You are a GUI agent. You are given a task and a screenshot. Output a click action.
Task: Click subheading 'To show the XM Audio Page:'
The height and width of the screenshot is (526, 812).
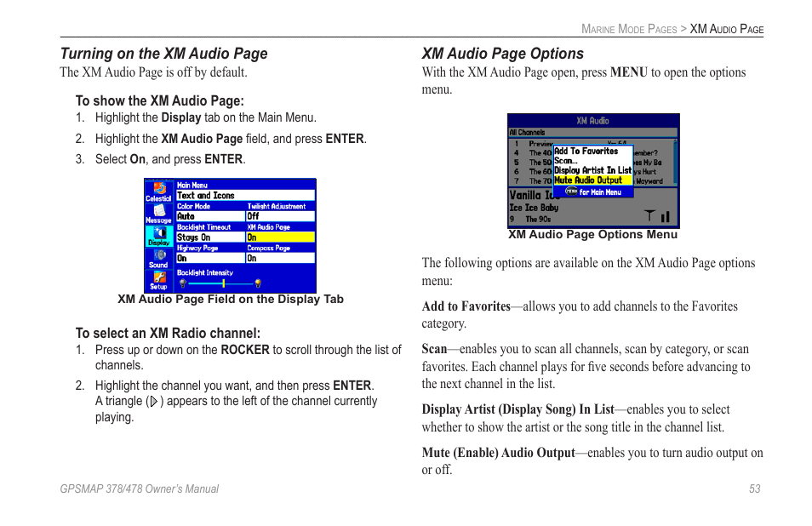(x=159, y=100)
